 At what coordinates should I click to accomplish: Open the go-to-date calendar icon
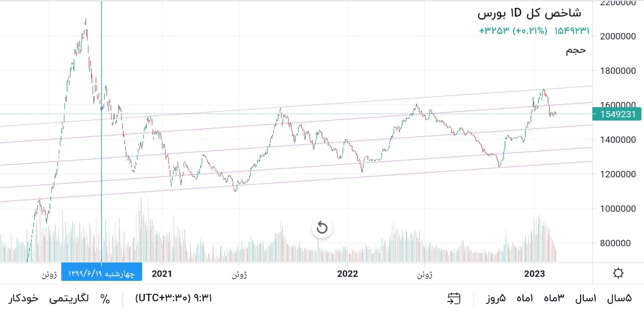[x=454, y=298]
